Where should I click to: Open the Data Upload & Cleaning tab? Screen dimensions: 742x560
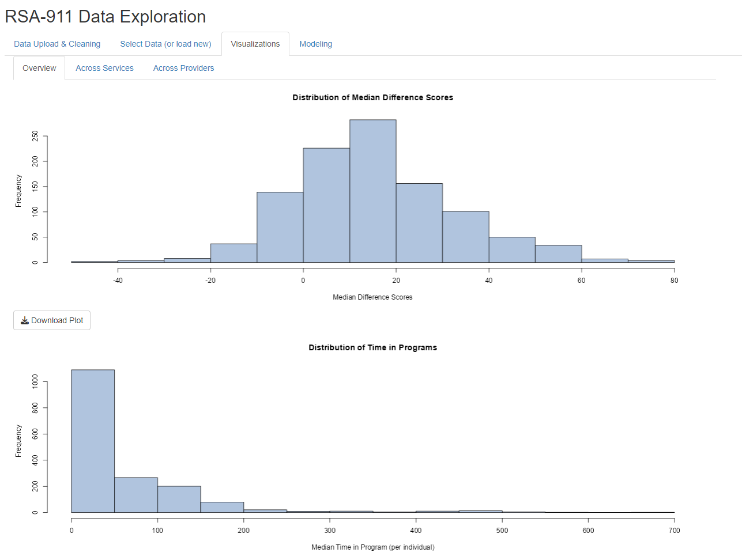pyautogui.click(x=57, y=44)
